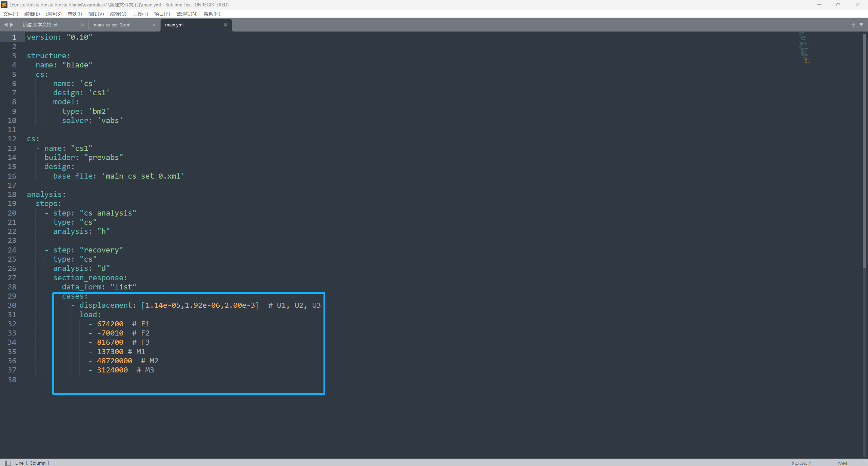Switch to 新建 文本文档.txt tab
The image size is (868, 466).
(40, 25)
